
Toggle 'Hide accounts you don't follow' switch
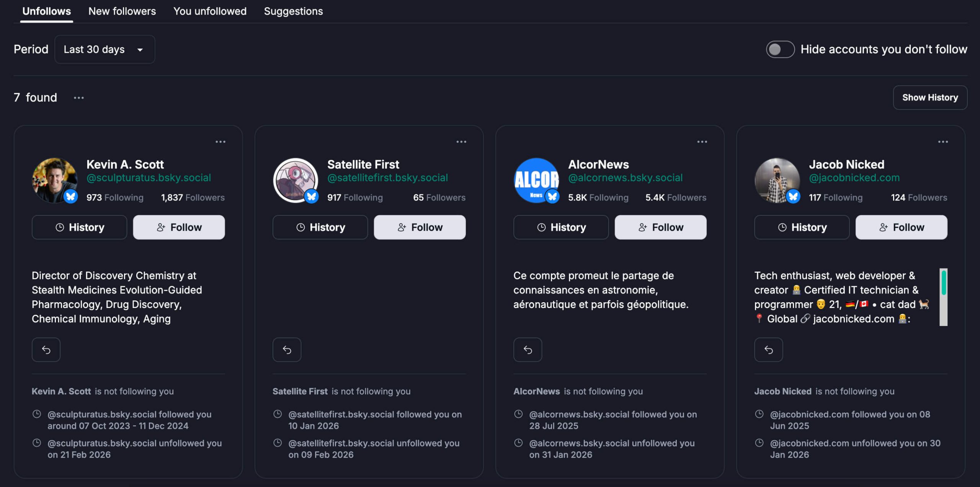coord(780,49)
